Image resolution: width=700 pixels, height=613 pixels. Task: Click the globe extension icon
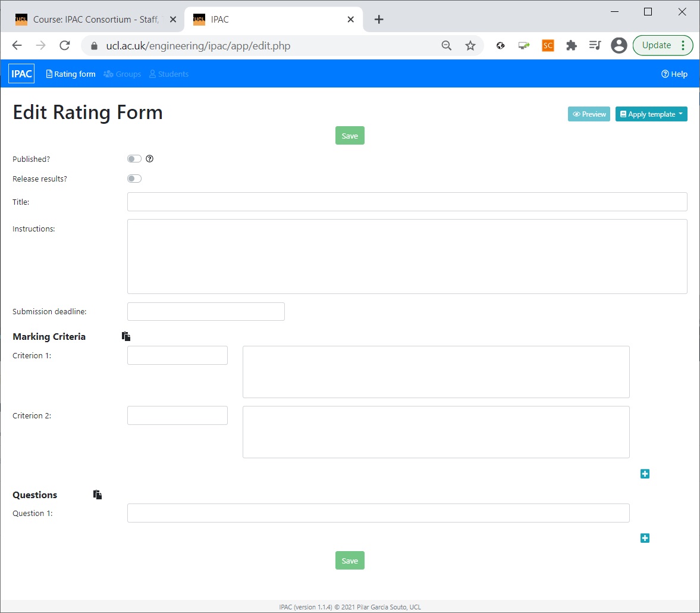500,46
